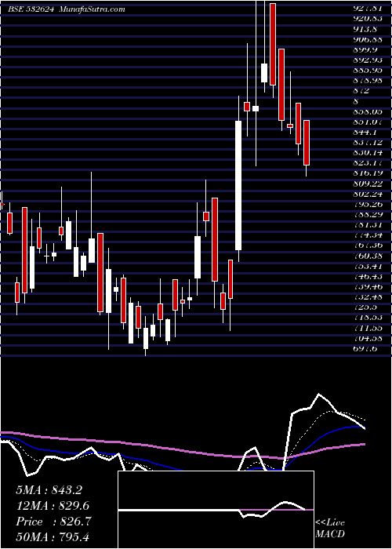Viewport: 392px width, 549px height.
Task: Click the 899.9 price axis label
Action: [x=365, y=49]
